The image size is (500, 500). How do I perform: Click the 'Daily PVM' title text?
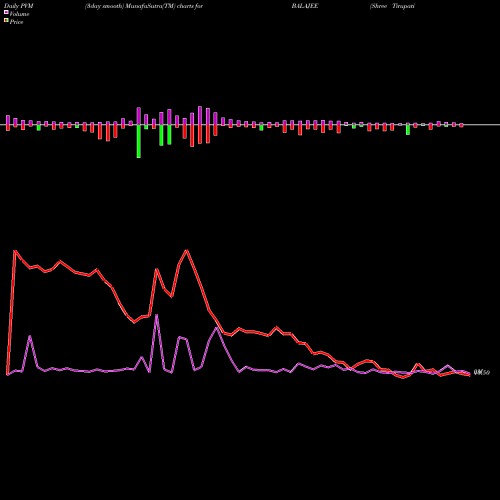coord(19,6)
